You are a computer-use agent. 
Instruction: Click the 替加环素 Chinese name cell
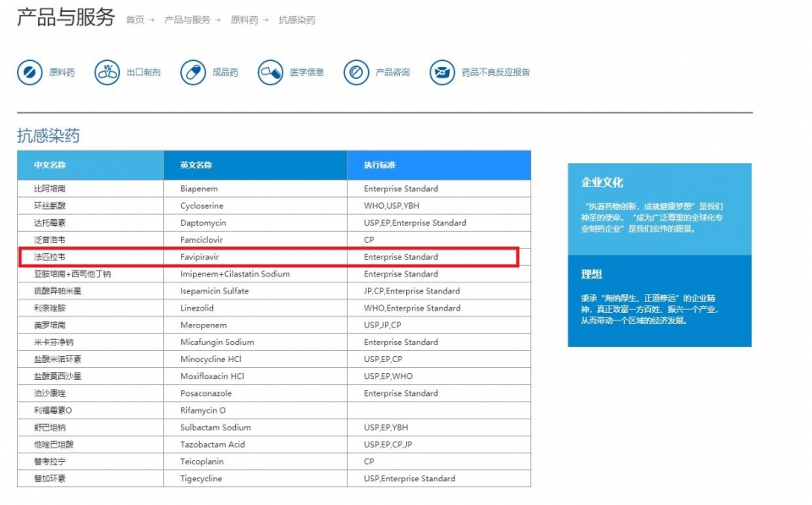91,479
